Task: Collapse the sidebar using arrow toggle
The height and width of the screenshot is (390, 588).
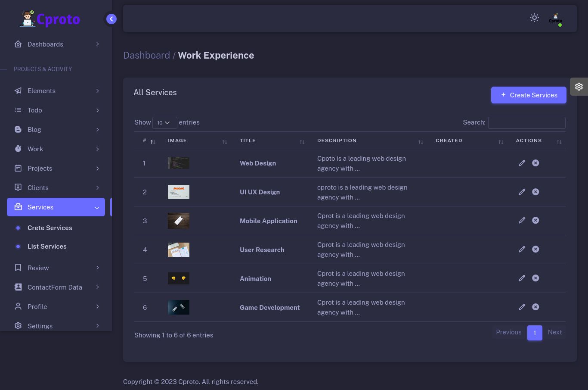Action: [x=111, y=19]
